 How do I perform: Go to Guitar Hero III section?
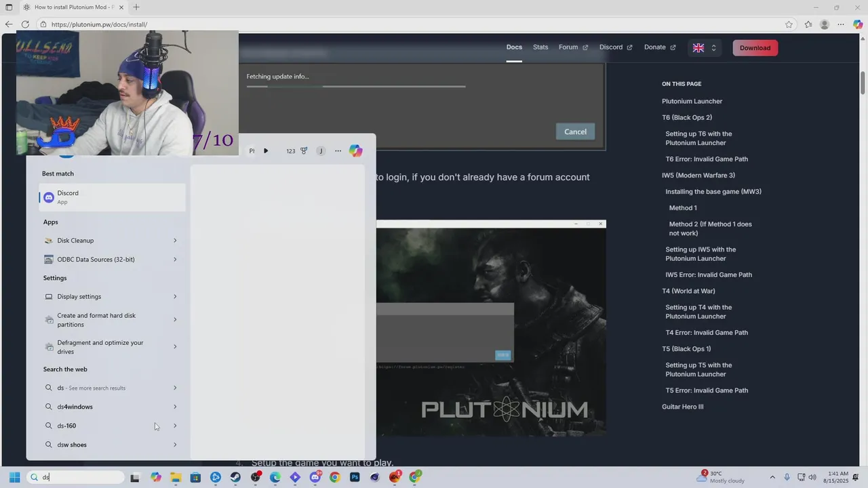pyautogui.click(x=682, y=407)
